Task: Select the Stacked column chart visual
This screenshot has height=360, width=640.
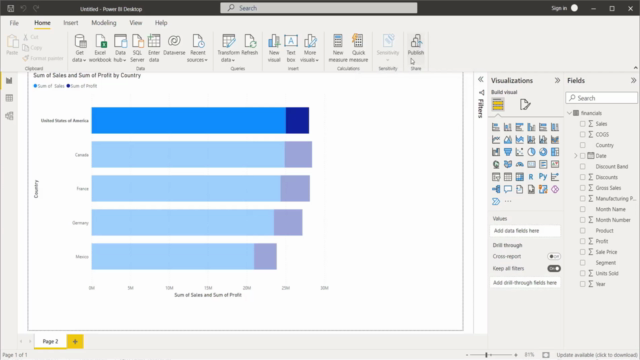Action: (x=508, y=127)
